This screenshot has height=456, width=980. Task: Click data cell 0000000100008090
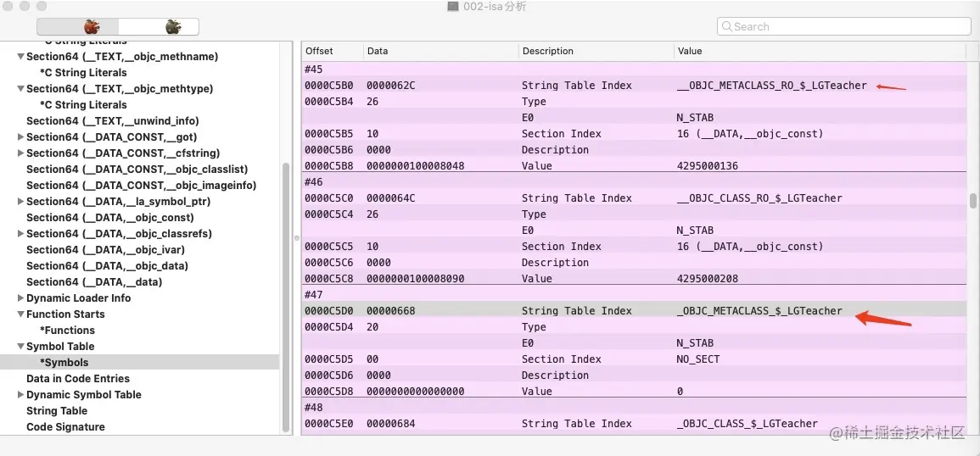point(416,279)
